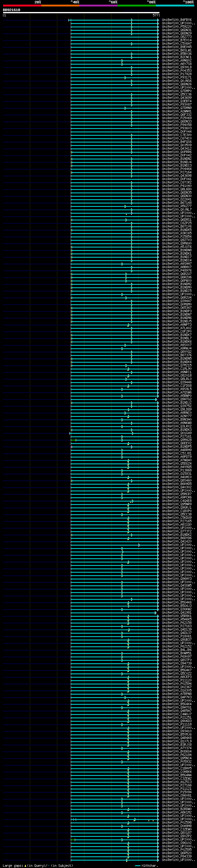Select hit label UniRef100_P93171
Viewport: 197px width, 868px height.
click(177, 78)
